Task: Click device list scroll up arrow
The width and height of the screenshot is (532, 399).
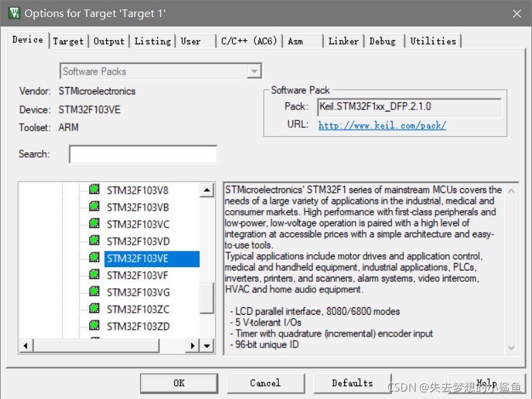Action: pos(207,190)
